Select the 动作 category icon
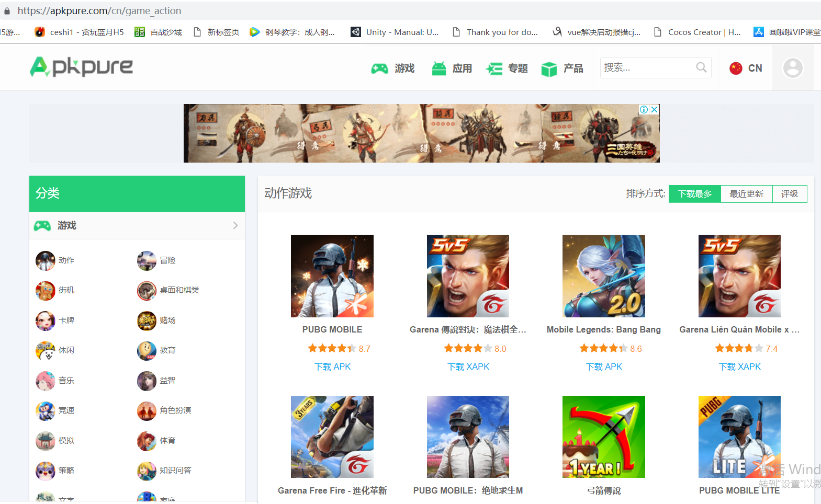Screen dimensions: 821x504 point(45,260)
